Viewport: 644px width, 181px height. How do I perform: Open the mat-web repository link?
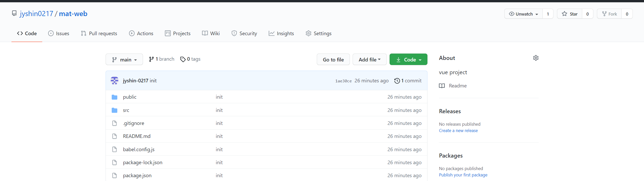click(73, 14)
